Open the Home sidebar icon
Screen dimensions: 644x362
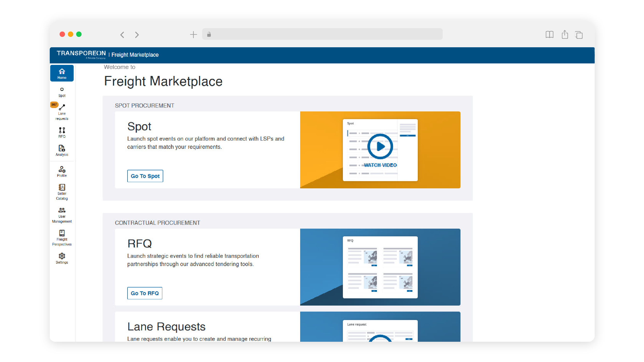pos(62,73)
